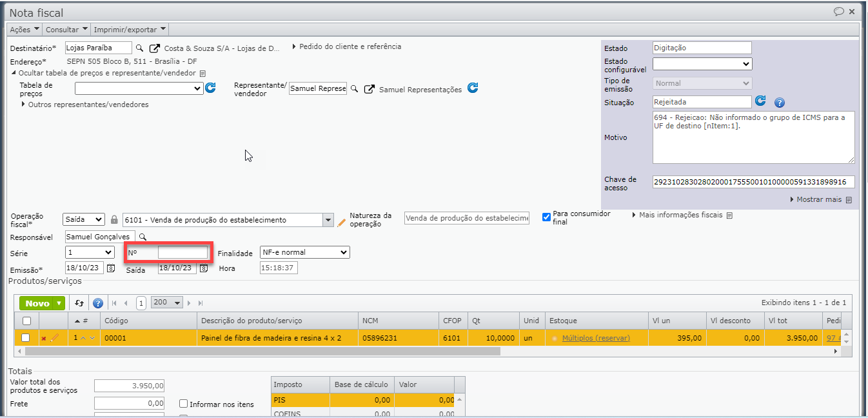
Task: Click the pencil icon beside Operação fiscal
Action: pyautogui.click(x=342, y=222)
